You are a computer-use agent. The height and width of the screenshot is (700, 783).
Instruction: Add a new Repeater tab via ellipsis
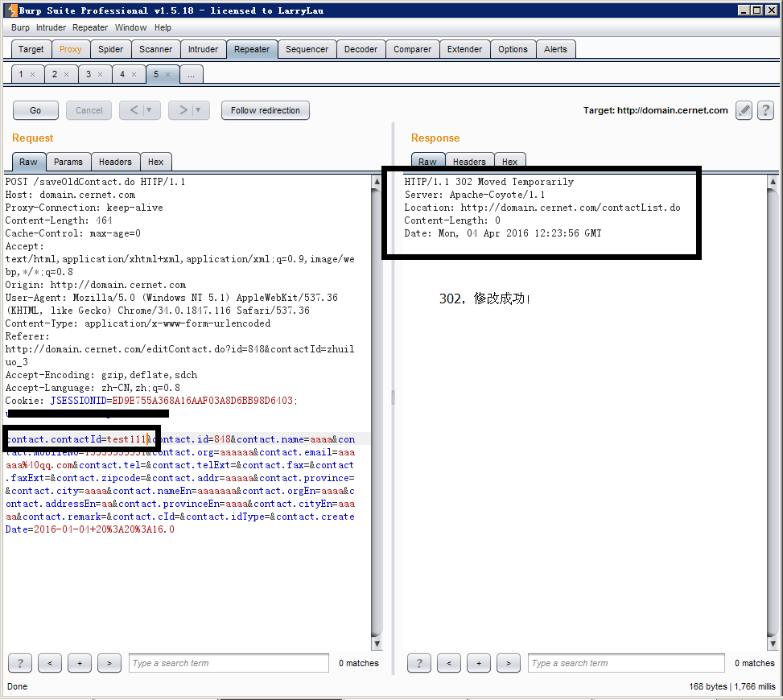click(192, 74)
